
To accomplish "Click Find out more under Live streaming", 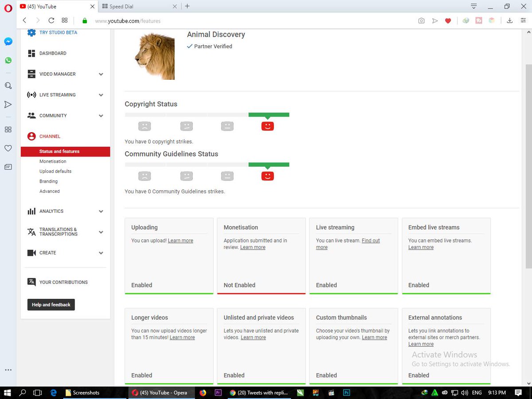I will click(x=348, y=244).
